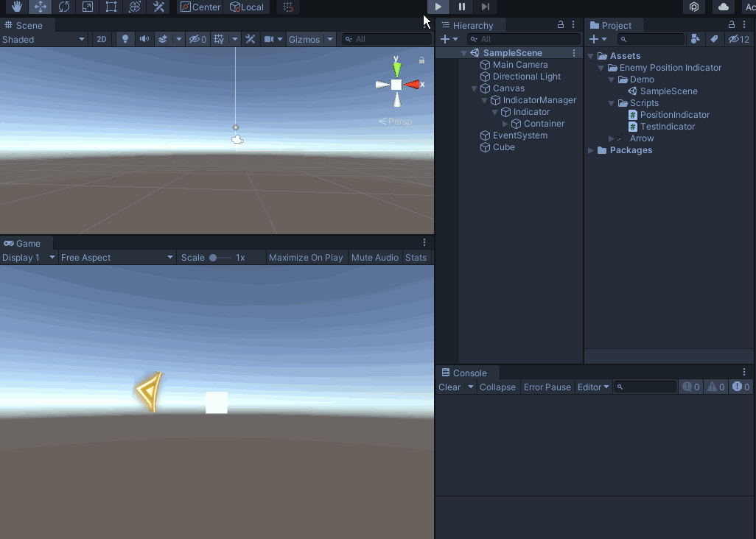The height and width of the screenshot is (539, 756).
Task: Lock the Hierarchy panel
Action: pos(561,24)
